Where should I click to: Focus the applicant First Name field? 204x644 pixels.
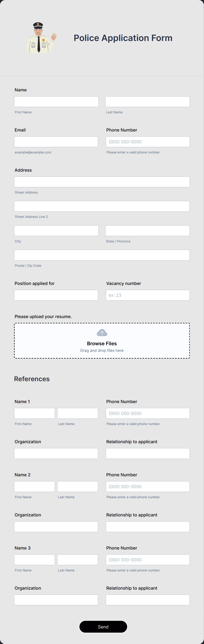(x=56, y=102)
